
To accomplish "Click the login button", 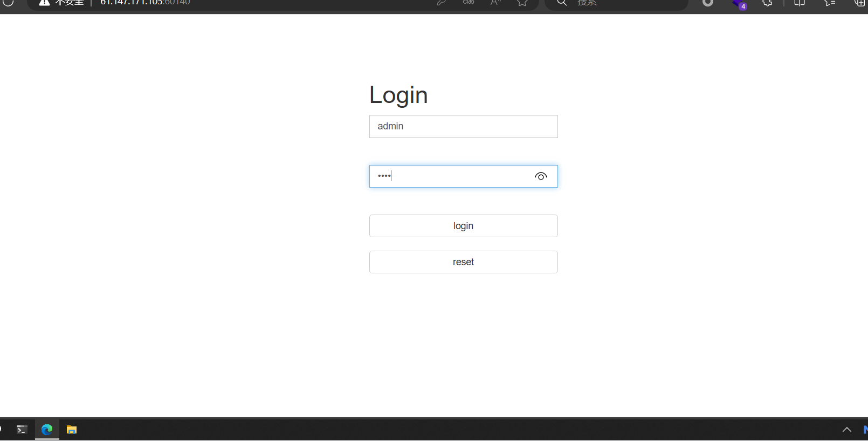I will (464, 226).
